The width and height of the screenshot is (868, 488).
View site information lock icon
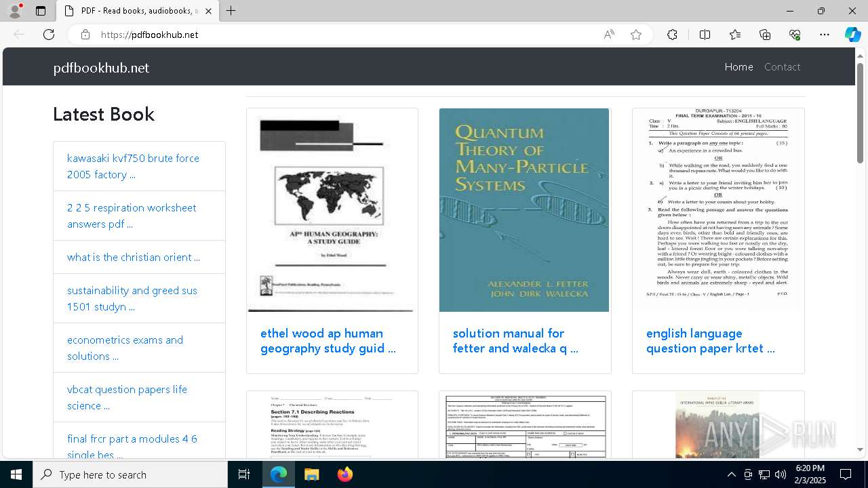click(x=85, y=35)
